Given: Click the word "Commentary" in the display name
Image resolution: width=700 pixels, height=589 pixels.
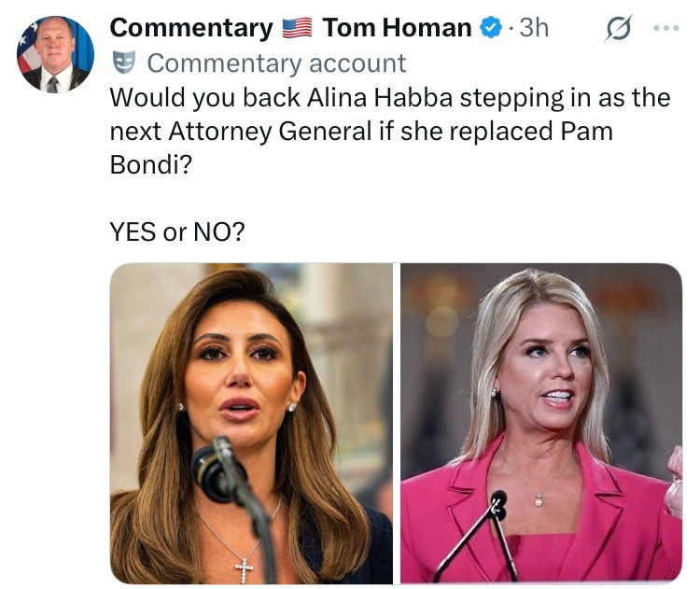Looking at the screenshot, I should coord(191,28).
